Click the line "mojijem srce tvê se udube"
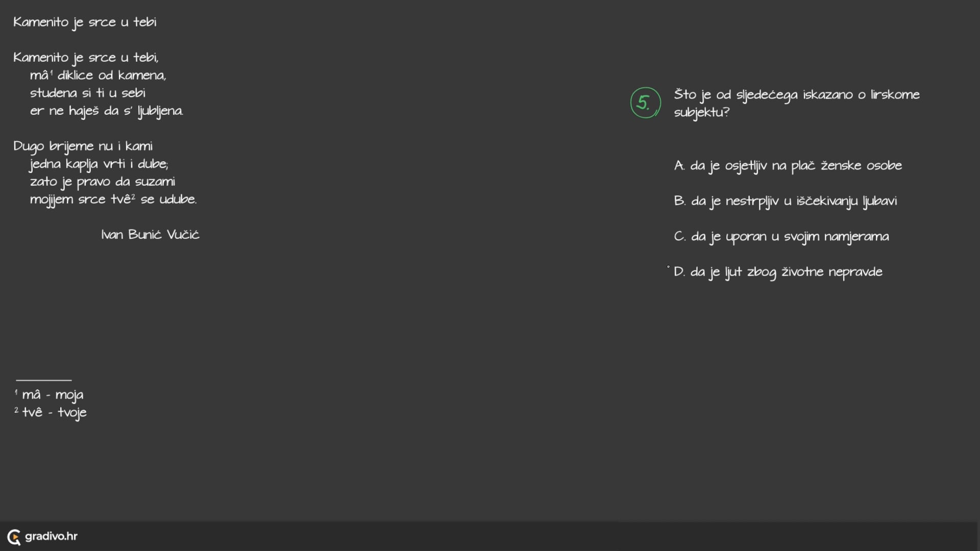Viewport: 980px width, 551px height. (113, 199)
